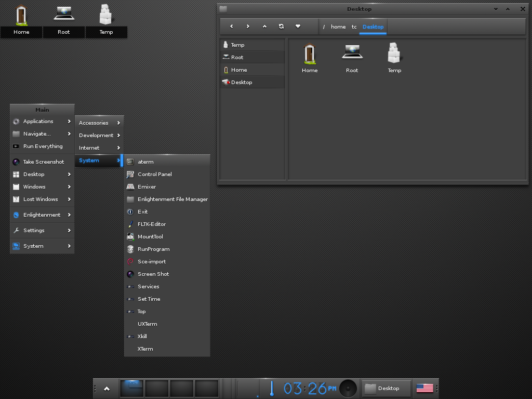Switch to the second virtual desktop in pager
532x399 pixels.
[156, 388]
